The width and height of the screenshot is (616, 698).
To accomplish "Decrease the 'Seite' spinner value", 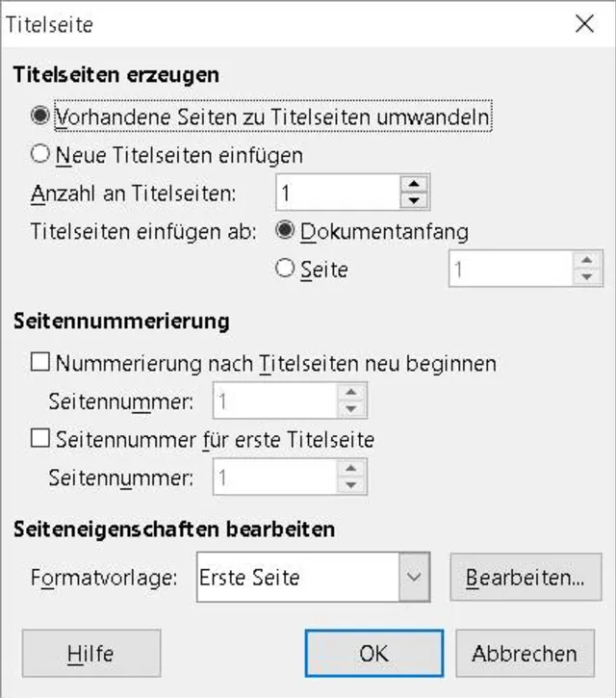I will pos(586,278).
